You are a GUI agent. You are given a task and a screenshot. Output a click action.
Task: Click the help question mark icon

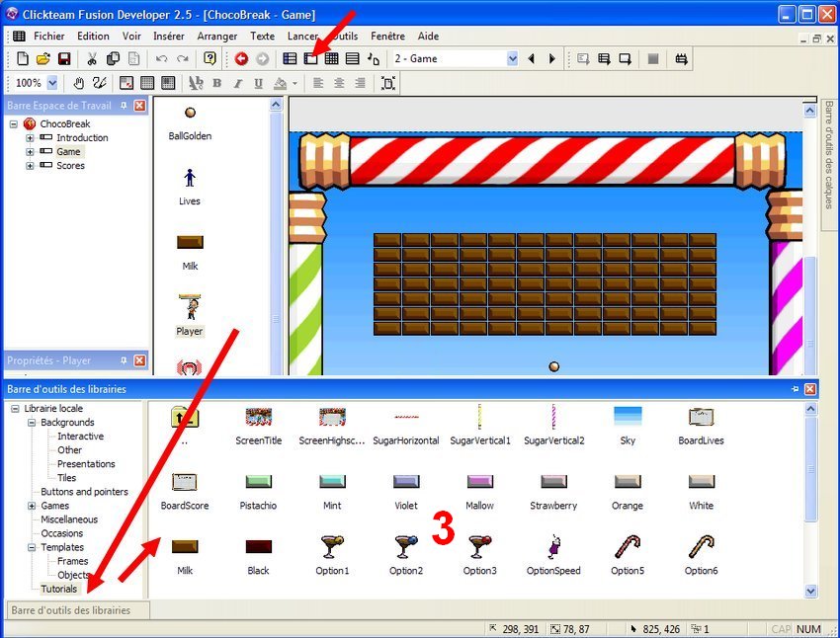(x=210, y=58)
